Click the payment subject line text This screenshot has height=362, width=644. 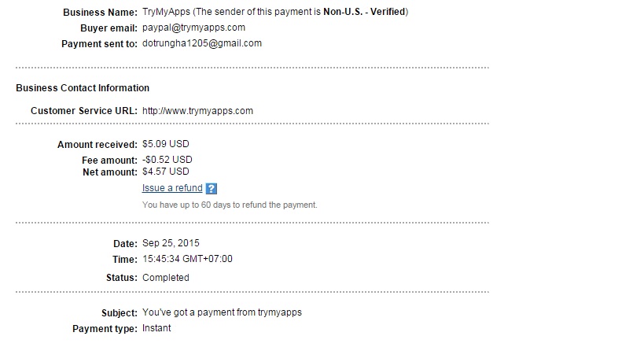[222, 312]
